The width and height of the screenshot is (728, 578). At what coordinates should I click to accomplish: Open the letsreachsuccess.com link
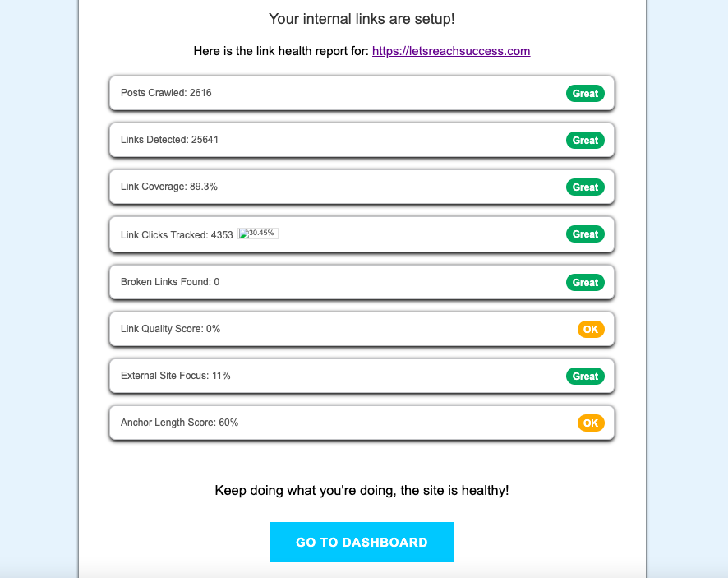tap(451, 50)
